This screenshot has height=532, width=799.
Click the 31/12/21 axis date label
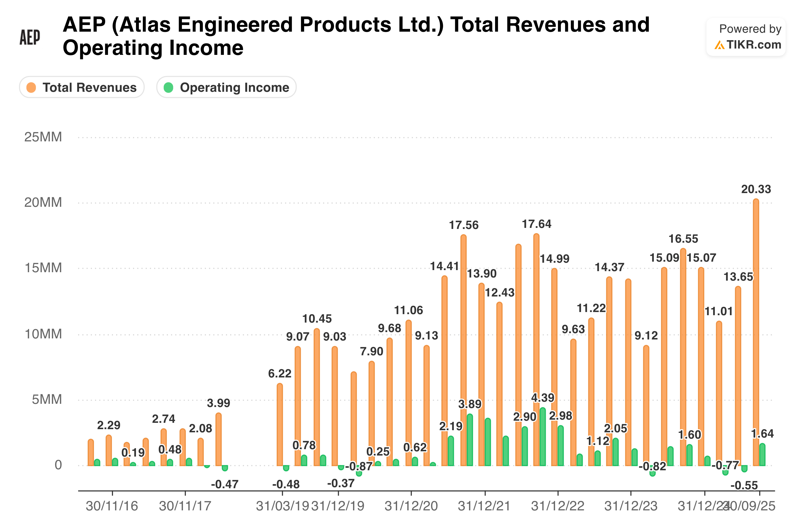[x=484, y=506]
